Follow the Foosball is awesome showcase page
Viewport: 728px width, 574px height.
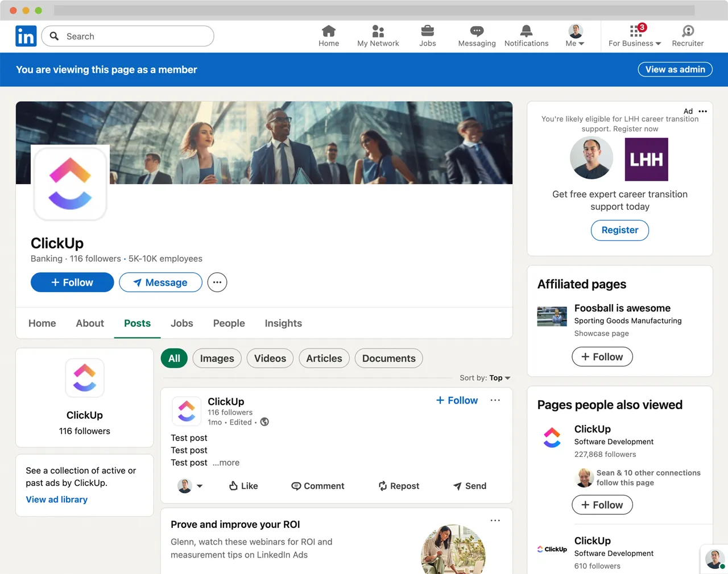coord(602,356)
